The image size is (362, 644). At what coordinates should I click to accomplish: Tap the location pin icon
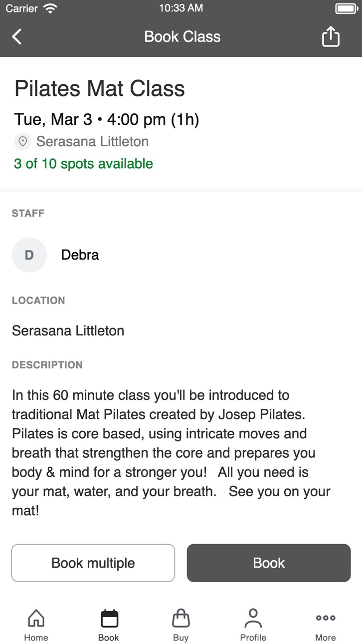click(22, 142)
